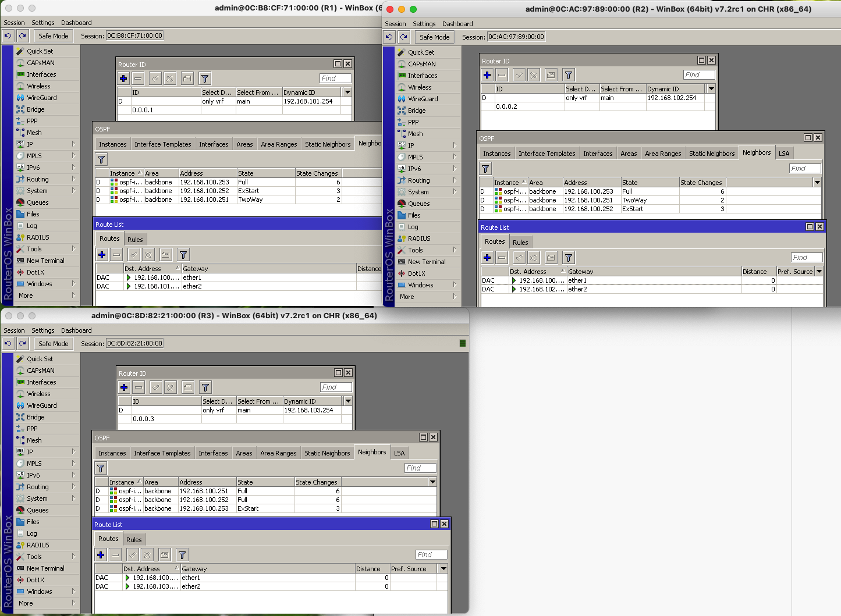Add a new route in R3 Route List
The height and width of the screenshot is (616, 841).
[100, 554]
